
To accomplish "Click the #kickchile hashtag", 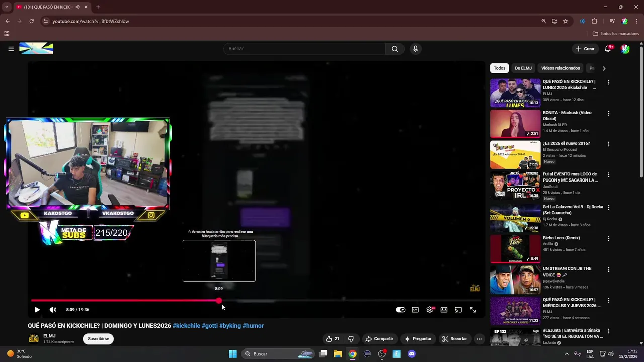I will tap(186, 326).
